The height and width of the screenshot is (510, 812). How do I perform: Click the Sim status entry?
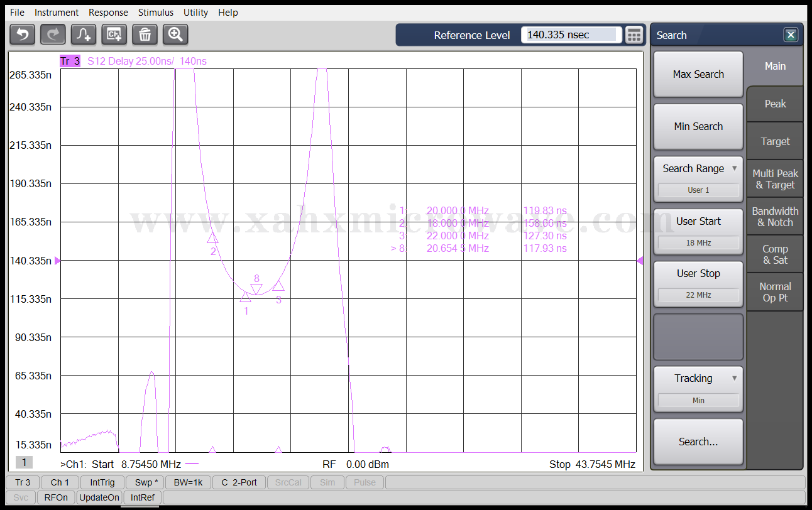(x=327, y=482)
